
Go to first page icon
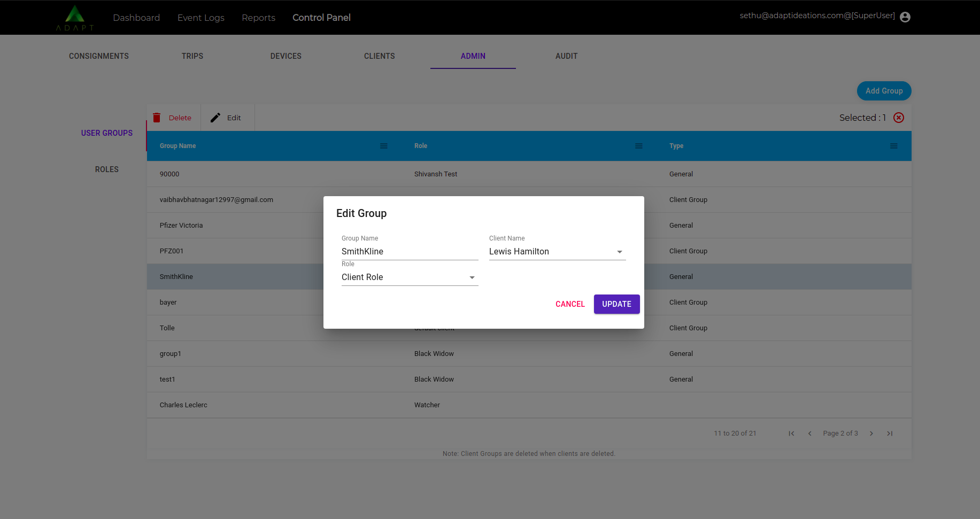pos(791,433)
